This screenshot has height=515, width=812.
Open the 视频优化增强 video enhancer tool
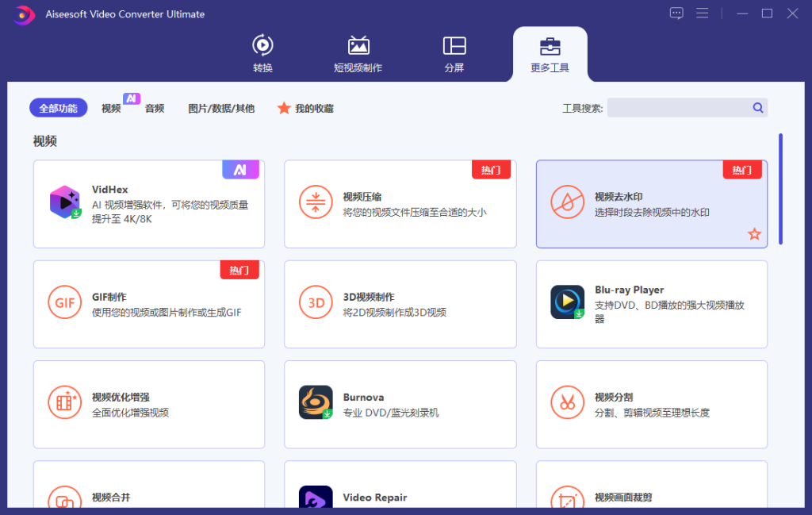point(148,404)
